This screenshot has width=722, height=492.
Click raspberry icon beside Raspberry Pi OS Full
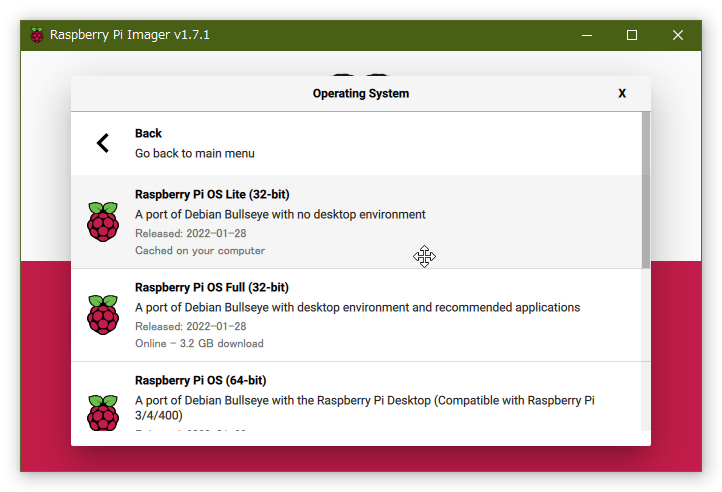103,315
